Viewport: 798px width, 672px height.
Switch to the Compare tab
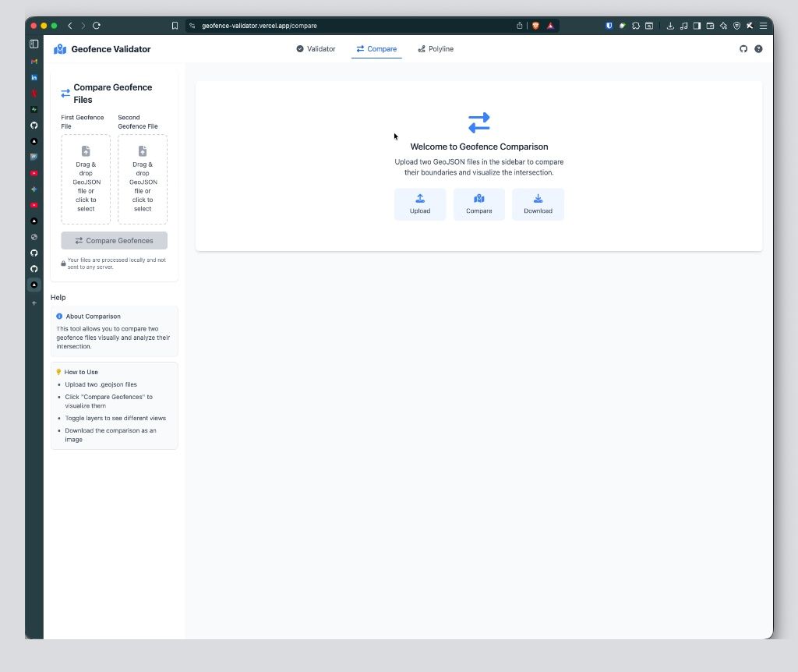click(x=376, y=49)
